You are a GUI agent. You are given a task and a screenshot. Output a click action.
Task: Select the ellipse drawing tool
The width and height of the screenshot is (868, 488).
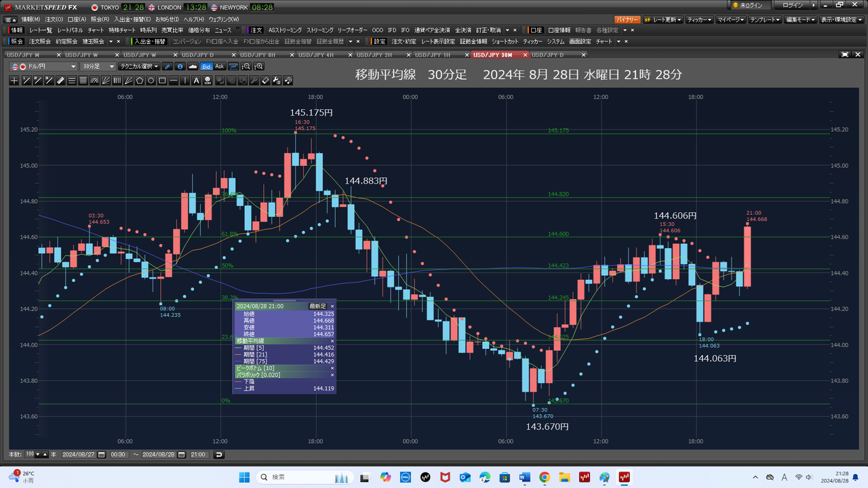(x=151, y=81)
